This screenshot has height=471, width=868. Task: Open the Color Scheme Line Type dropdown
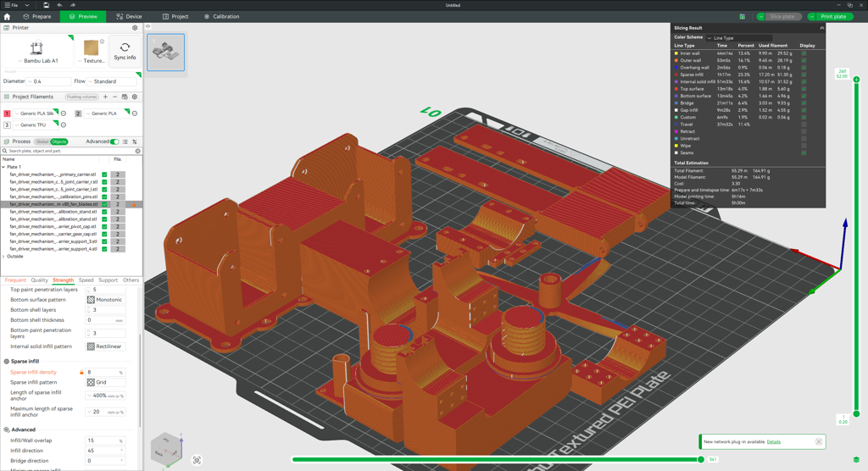tap(739, 37)
